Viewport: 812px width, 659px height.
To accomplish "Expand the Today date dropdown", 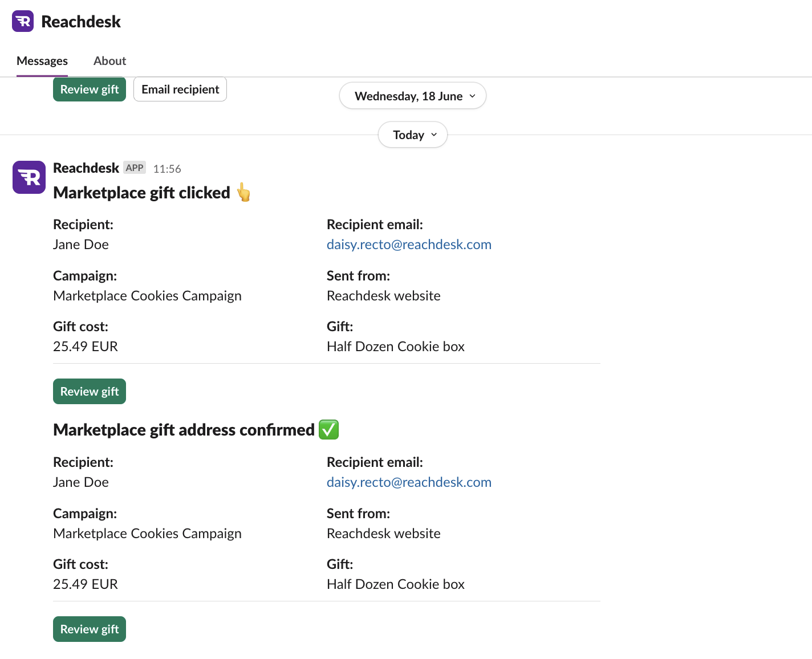I will click(413, 135).
